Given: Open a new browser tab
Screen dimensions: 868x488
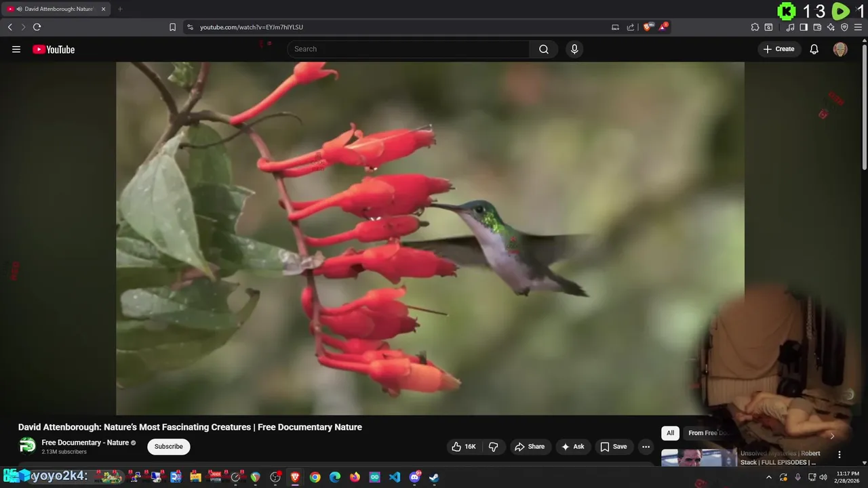Looking at the screenshot, I should (x=120, y=9).
